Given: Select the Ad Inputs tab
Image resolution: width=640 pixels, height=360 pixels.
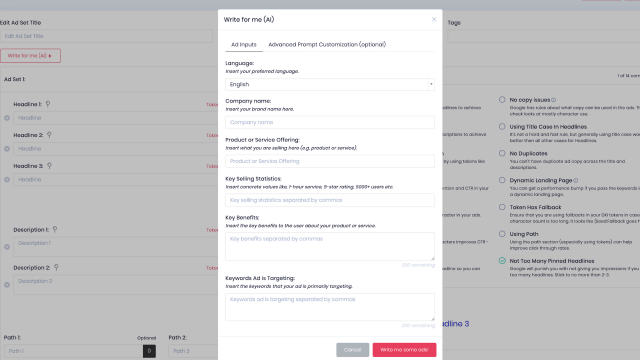Looking at the screenshot, I should click(244, 44).
